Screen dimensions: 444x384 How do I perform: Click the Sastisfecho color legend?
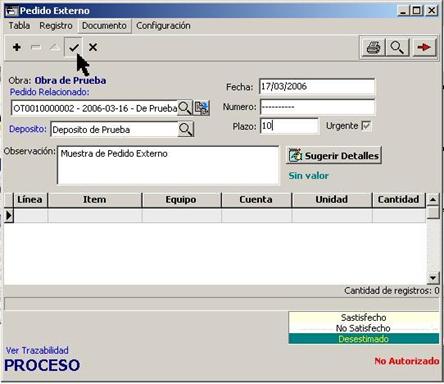(364, 317)
